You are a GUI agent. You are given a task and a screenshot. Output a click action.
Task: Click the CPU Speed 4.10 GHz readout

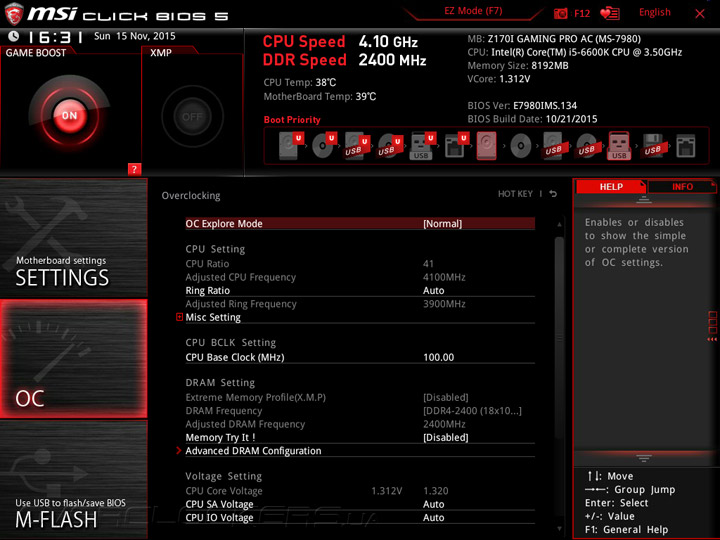[340, 42]
